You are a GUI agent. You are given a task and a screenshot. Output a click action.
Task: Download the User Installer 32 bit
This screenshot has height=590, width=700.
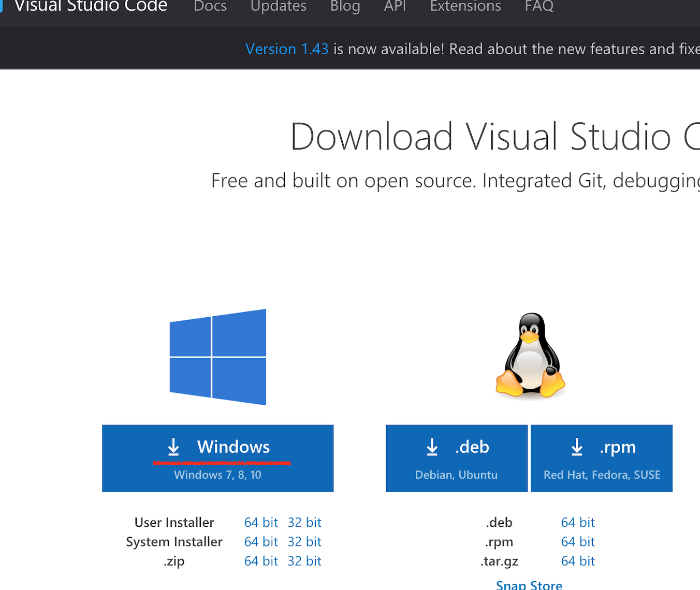tap(304, 523)
